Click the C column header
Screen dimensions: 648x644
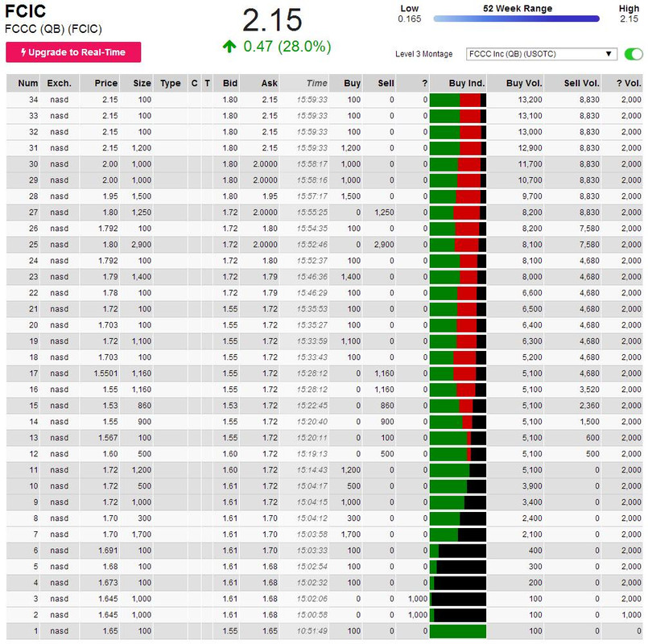click(x=194, y=83)
